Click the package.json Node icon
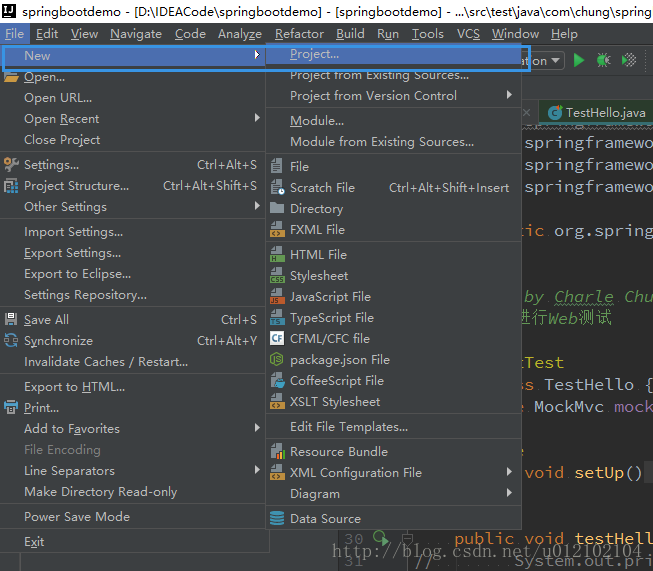The height and width of the screenshot is (571, 653). (x=277, y=359)
